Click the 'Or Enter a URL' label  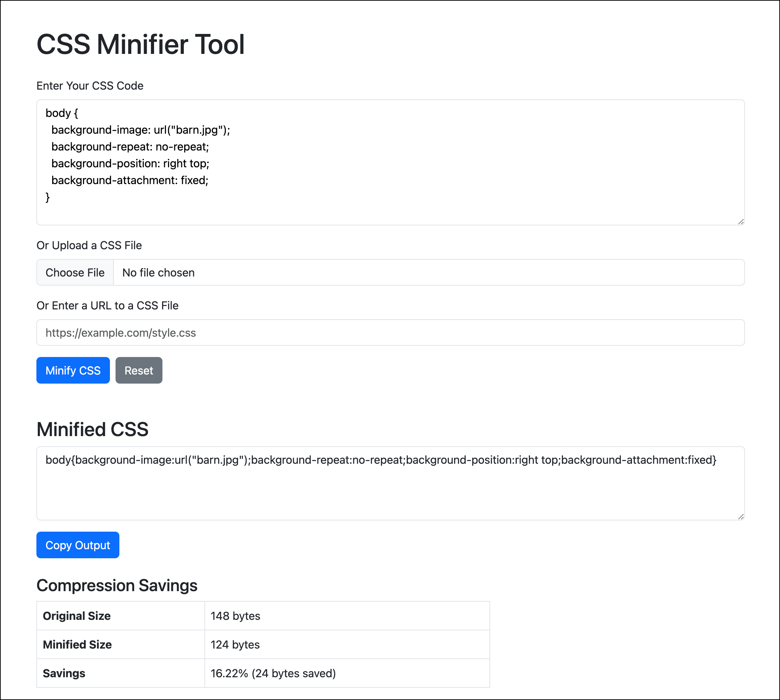107,306
